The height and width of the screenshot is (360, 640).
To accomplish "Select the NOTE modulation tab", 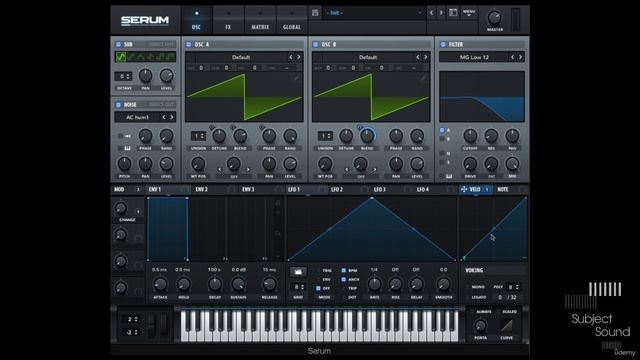I will coord(503,189).
